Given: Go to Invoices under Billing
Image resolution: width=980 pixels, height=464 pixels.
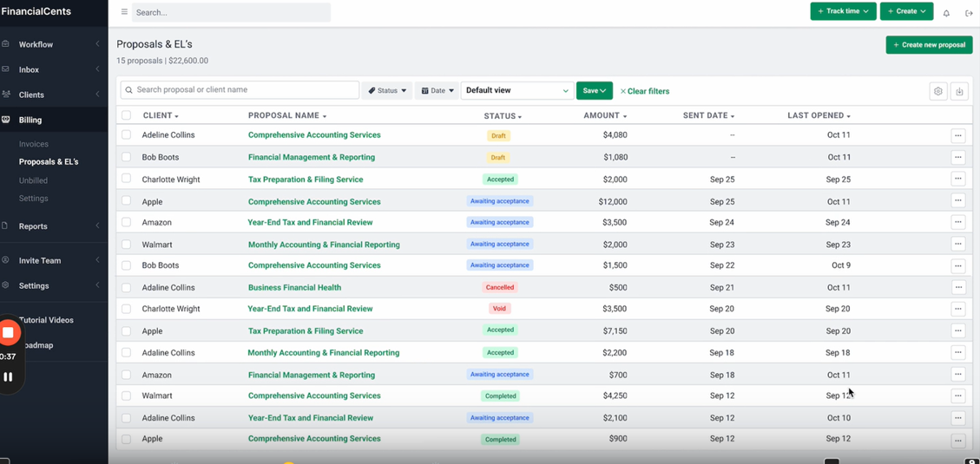Looking at the screenshot, I should (x=34, y=144).
